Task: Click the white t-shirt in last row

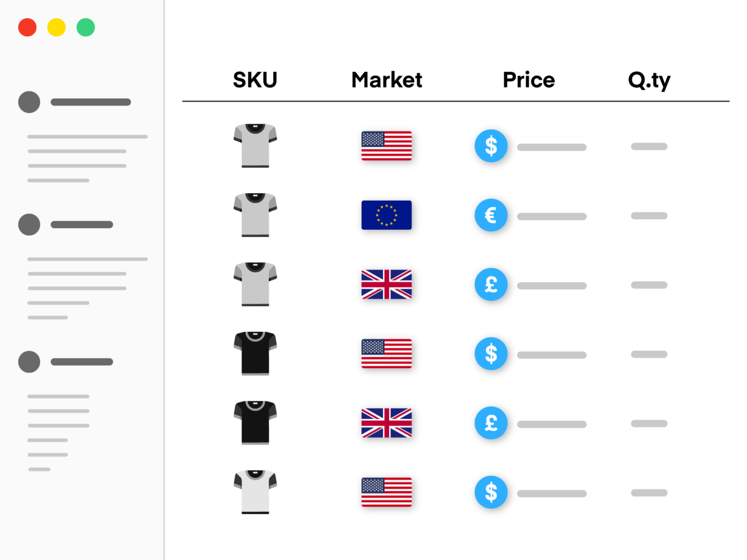Action: pos(255,492)
